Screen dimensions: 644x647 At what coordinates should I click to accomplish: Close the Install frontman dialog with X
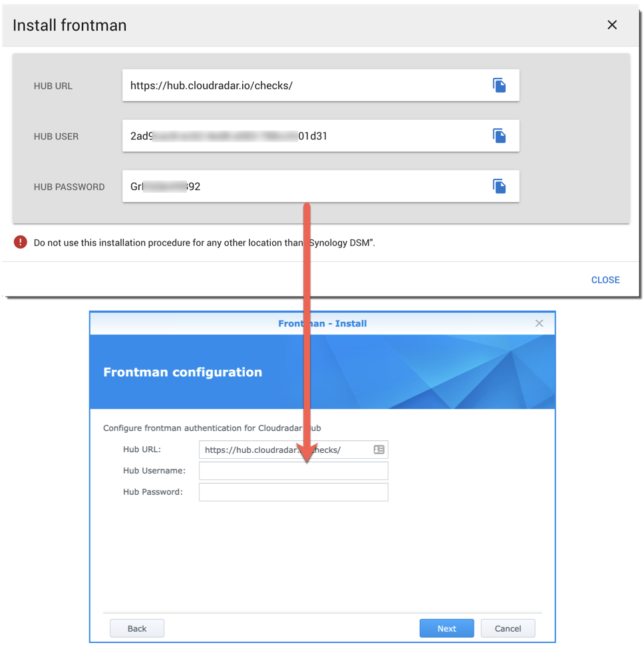tap(612, 25)
